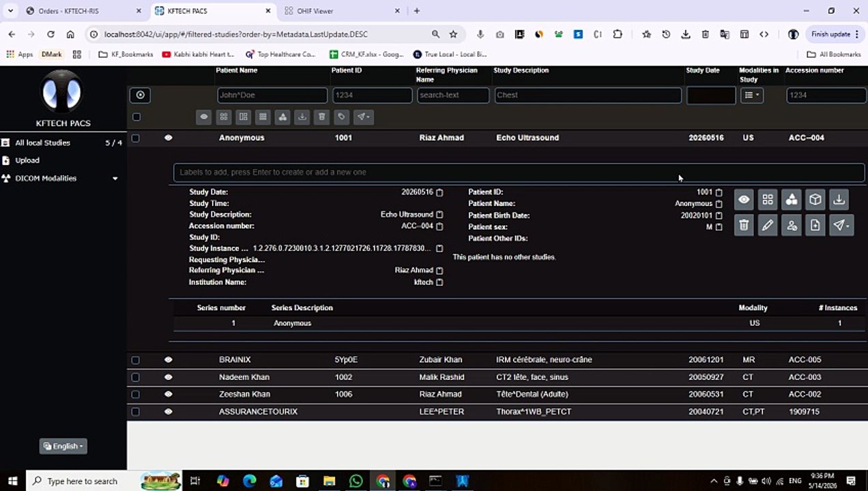The height and width of the screenshot is (491, 868).
Task: Open the KF_Bookmarks folder
Action: (x=126, y=55)
